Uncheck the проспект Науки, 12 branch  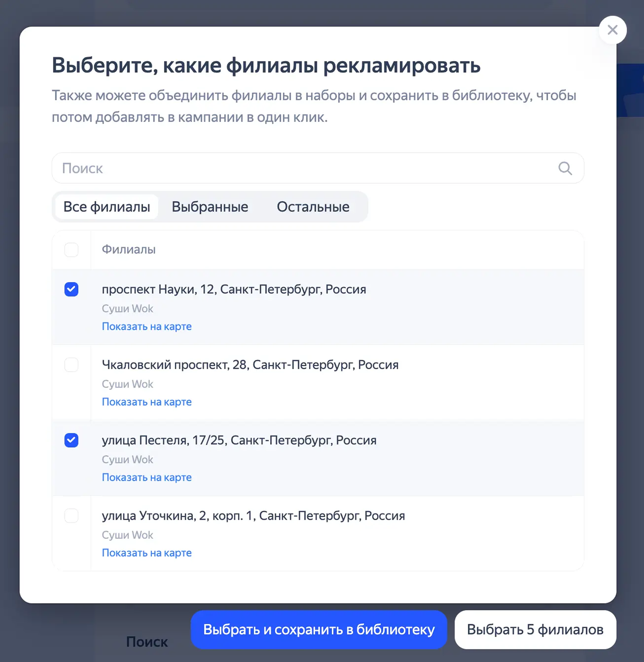71,289
